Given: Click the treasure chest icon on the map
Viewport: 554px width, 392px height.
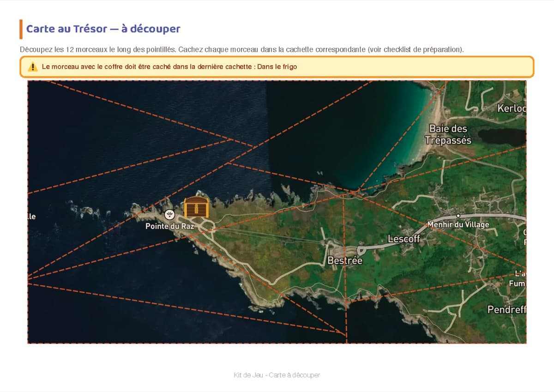Looking at the screenshot, I should click(x=197, y=207).
